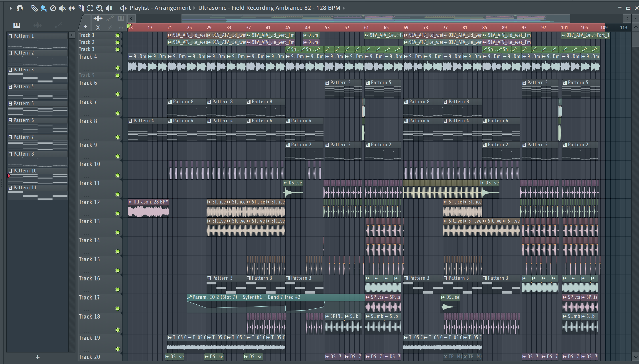Show pattern clips in picker panel

pyautogui.click(x=17, y=25)
